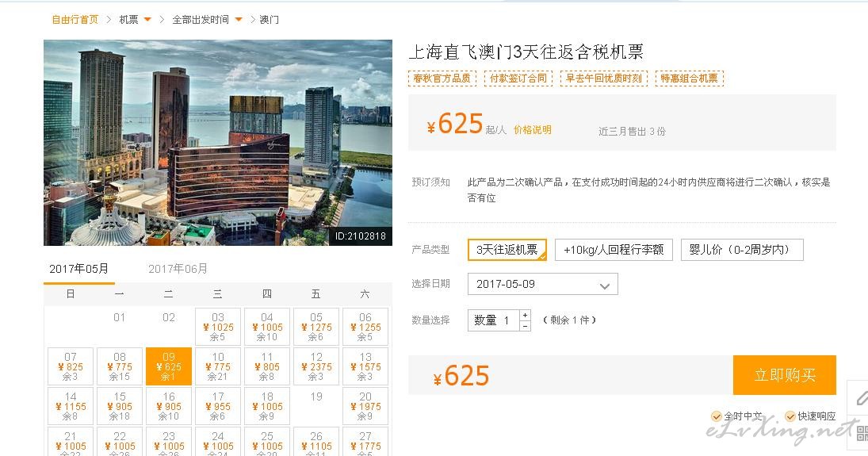Image resolution: width=868 pixels, height=456 pixels.
Task: Select May 27 priced ¥1775
Action: [x=365, y=442]
